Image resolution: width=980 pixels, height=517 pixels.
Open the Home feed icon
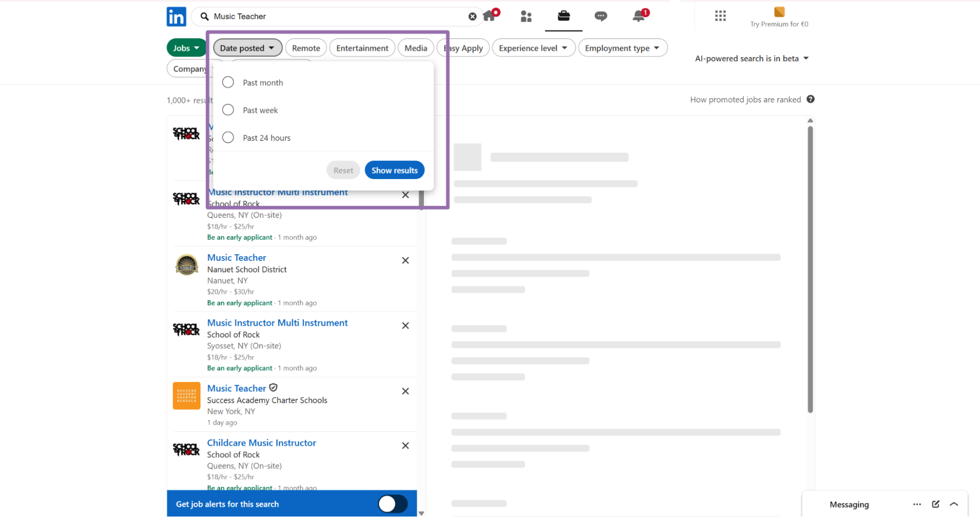[x=489, y=16]
